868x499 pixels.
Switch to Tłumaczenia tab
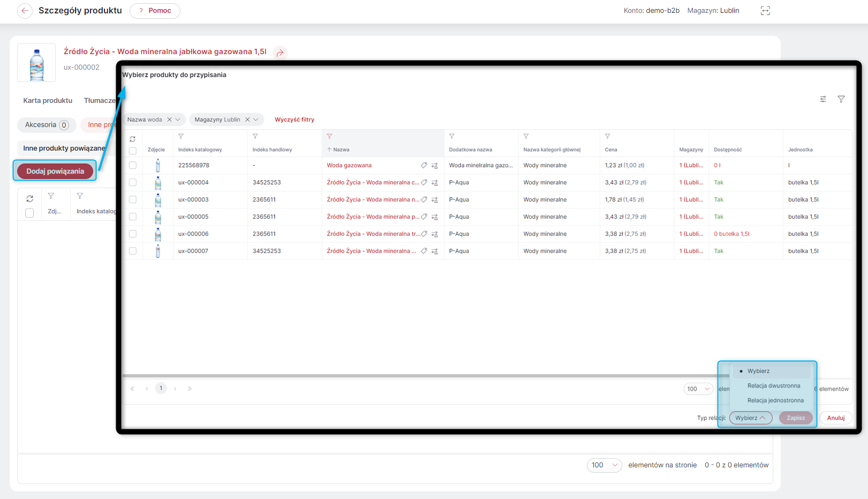pos(100,100)
